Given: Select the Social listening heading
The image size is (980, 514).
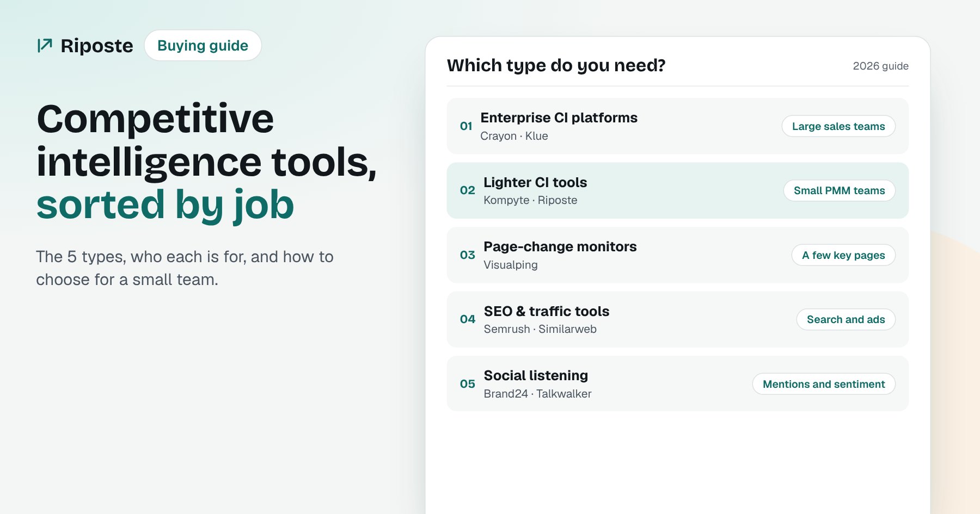Looking at the screenshot, I should pos(536,375).
